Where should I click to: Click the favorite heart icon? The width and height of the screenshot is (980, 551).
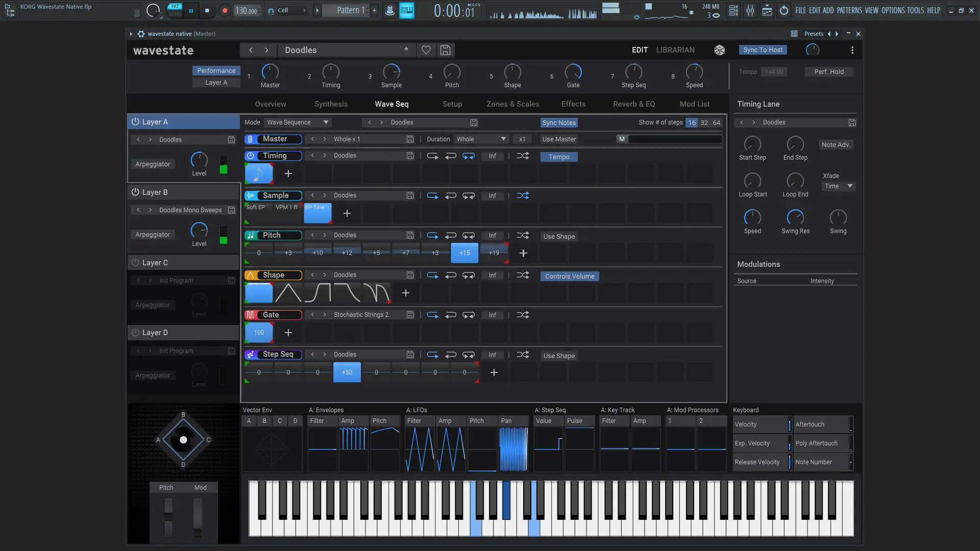click(x=426, y=50)
